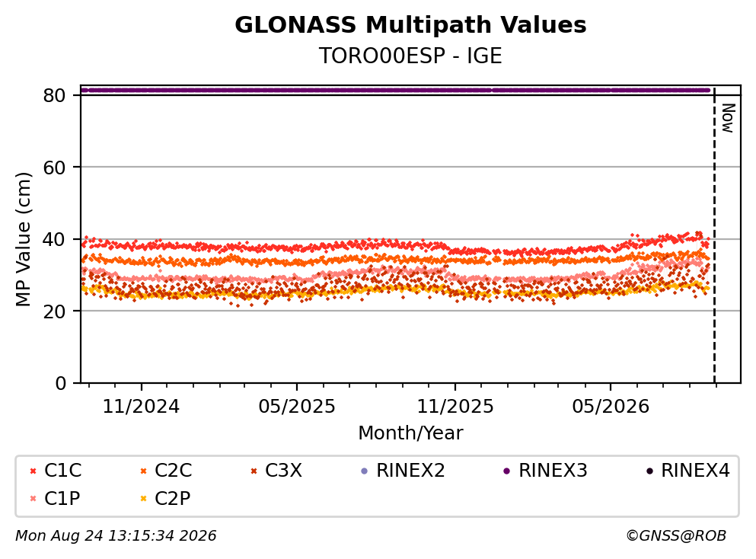Click the Month/Year axis label
The height and width of the screenshot is (559, 756).
pyautogui.click(x=410, y=433)
